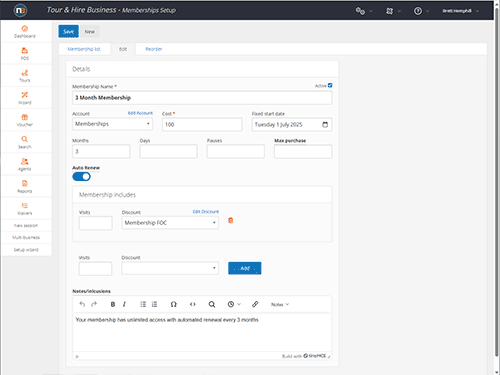Open the four-squares apps icon in header
Screen dimensions: 500x375
(x=389, y=11)
